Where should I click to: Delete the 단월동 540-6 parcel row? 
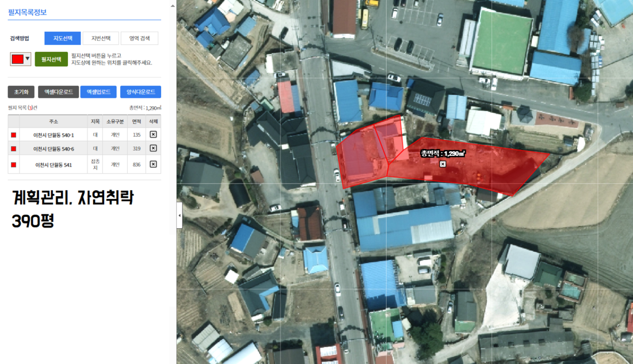[153, 148]
